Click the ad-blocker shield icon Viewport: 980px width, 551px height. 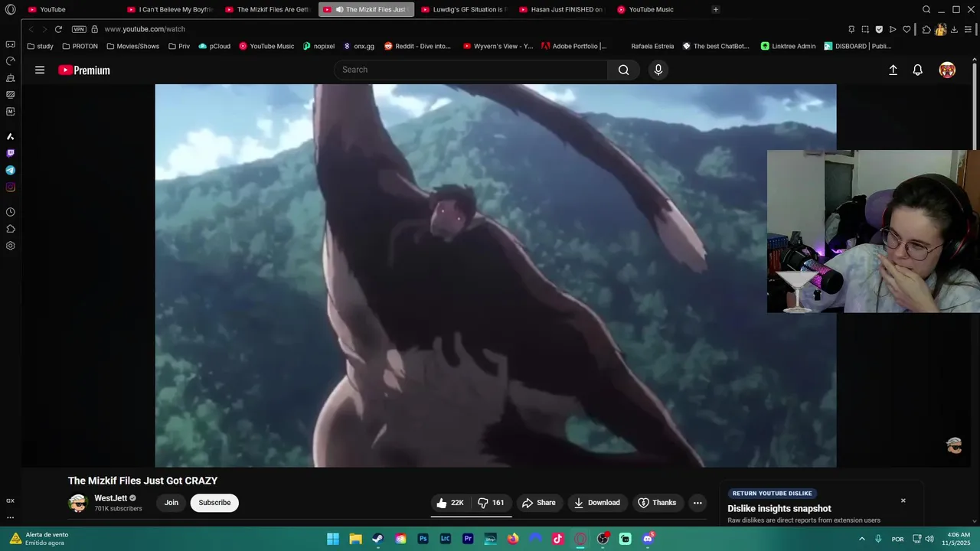point(879,29)
